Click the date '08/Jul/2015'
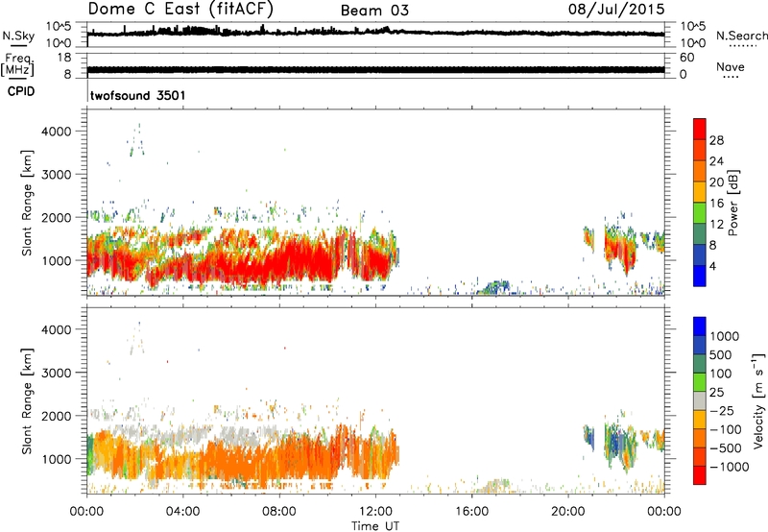The height and width of the screenshot is (532, 768). (616, 10)
